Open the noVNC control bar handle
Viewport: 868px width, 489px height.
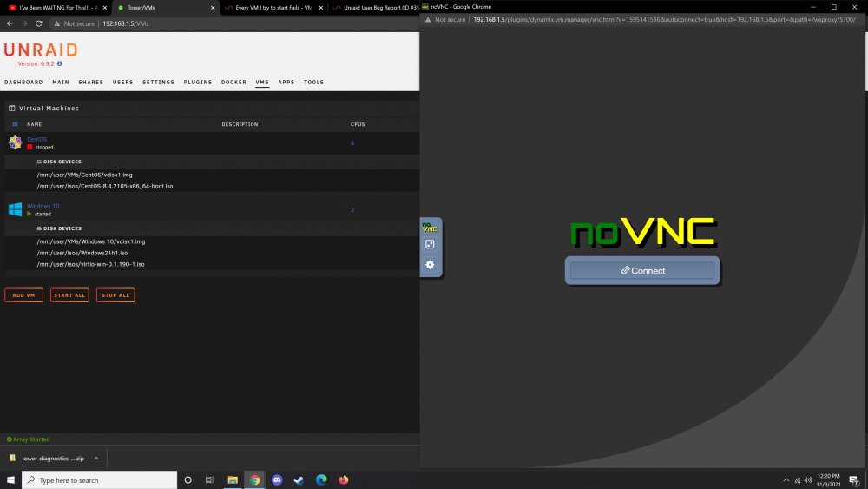[430, 227]
